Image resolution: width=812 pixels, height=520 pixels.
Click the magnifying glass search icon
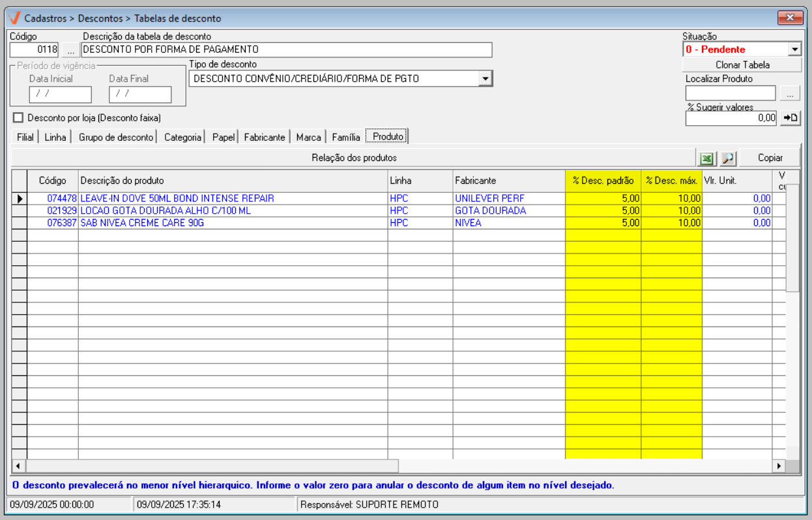pyautogui.click(x=727, y=158)
